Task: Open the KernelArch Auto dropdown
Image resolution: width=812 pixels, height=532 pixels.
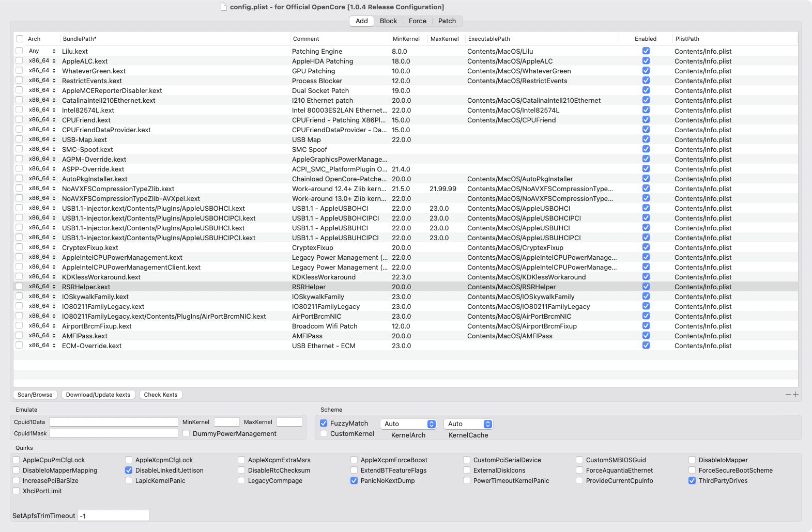Action: pyautogui.click(x=408, y=424)
